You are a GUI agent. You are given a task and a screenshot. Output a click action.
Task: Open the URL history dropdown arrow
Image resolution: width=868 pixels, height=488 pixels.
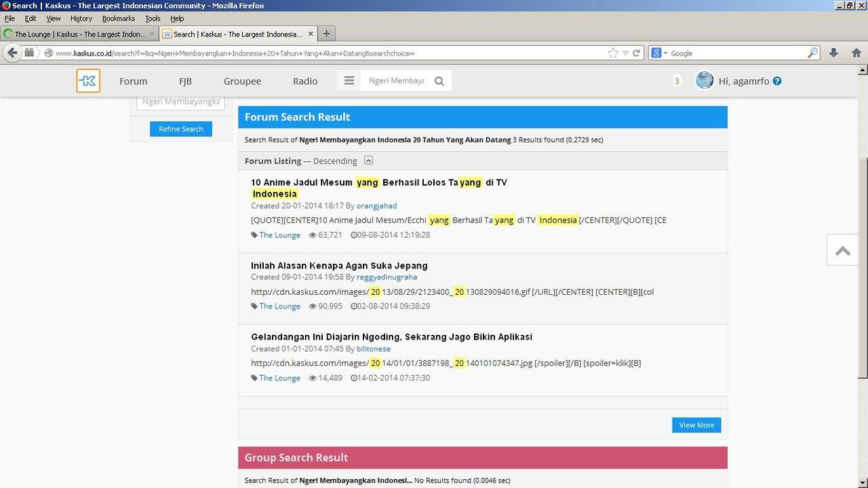(x=625, y=53)
